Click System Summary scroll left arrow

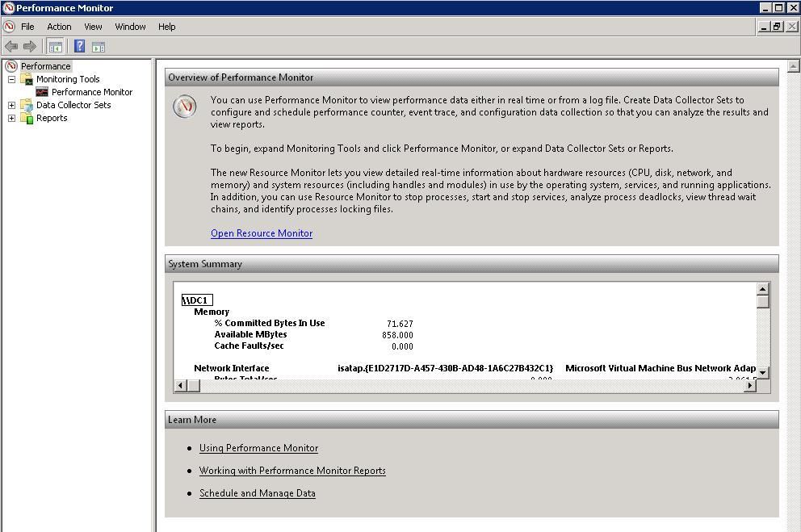coord(180,385)
